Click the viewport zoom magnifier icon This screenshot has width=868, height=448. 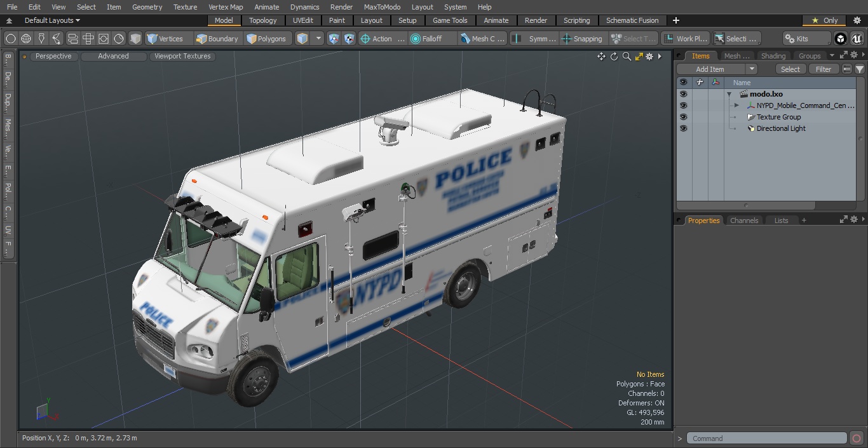[x=627, y=57]
